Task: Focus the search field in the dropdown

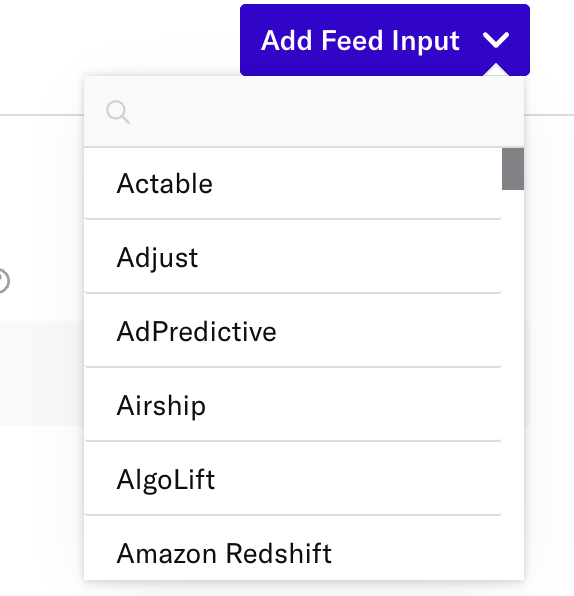Action: (x=304, y=112)
